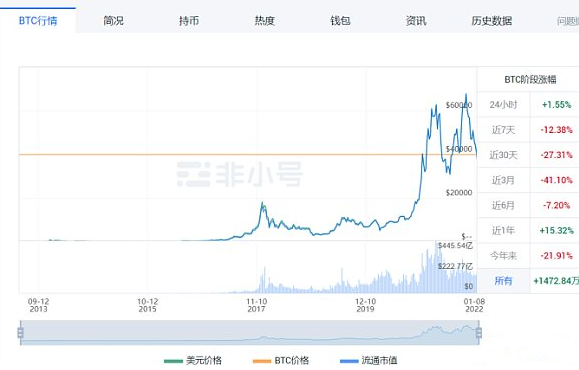Switch to the 简况 tab
This screenshot has width=579, height=370.
[113, 21]
